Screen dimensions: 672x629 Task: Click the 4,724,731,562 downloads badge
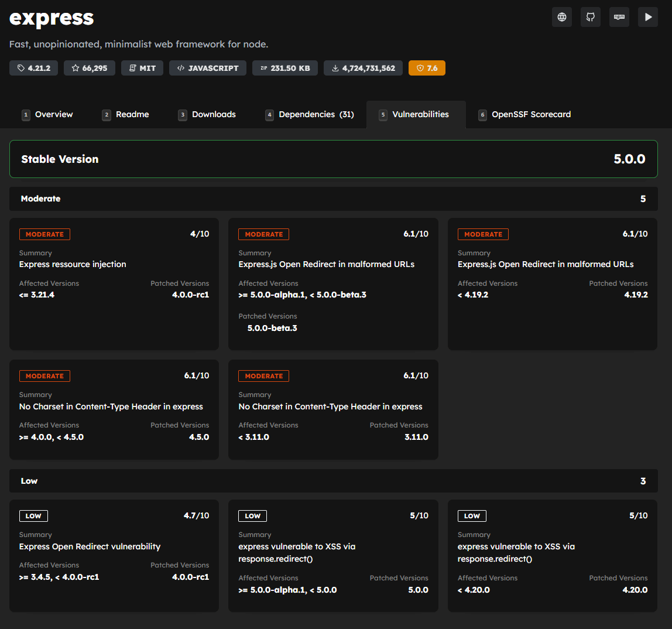point(363,68)
